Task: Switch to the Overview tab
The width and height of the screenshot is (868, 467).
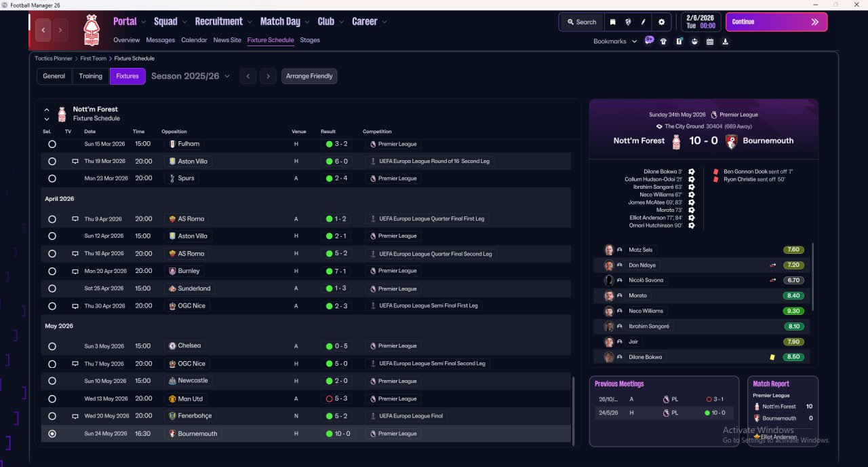Action: (x=126, y=40)
